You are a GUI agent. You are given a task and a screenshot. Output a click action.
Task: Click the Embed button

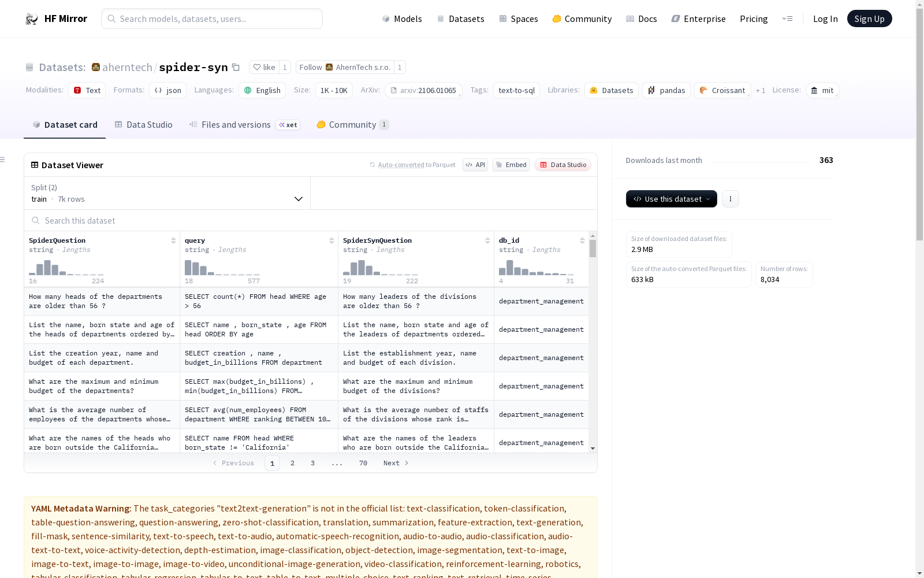(x=511, y=165)
